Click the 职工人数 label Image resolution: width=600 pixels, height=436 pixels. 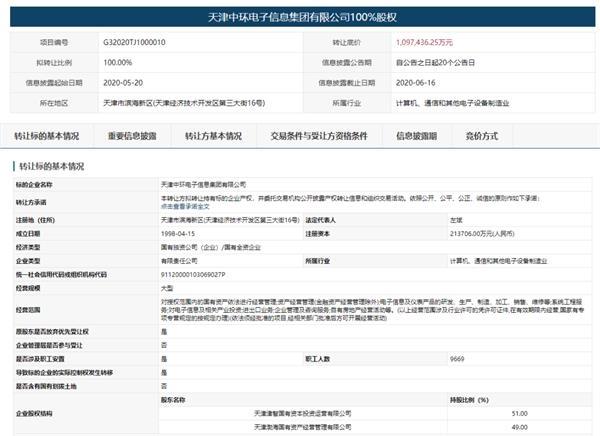click(x=318, y=359)
